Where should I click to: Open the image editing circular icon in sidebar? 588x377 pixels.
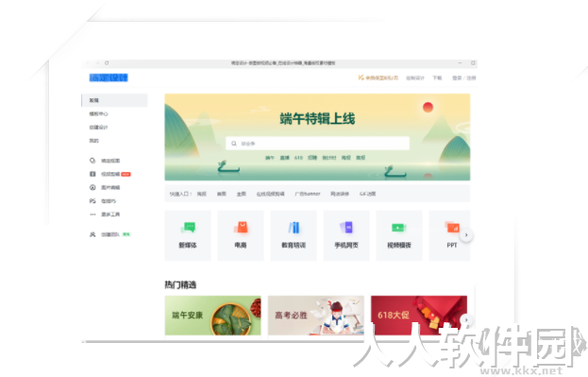pyautogui.click(x=92, y=187)
